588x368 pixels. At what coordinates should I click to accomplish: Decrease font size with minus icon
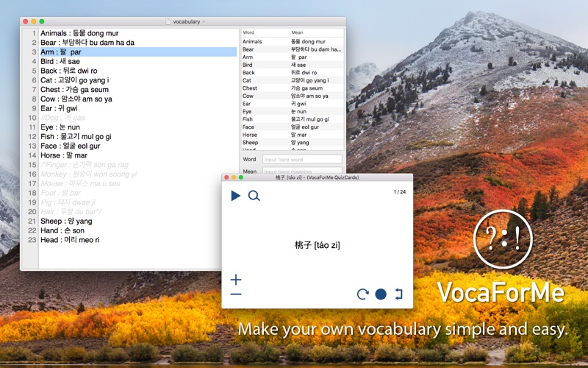pyautogui.click(x=236, y=294)
